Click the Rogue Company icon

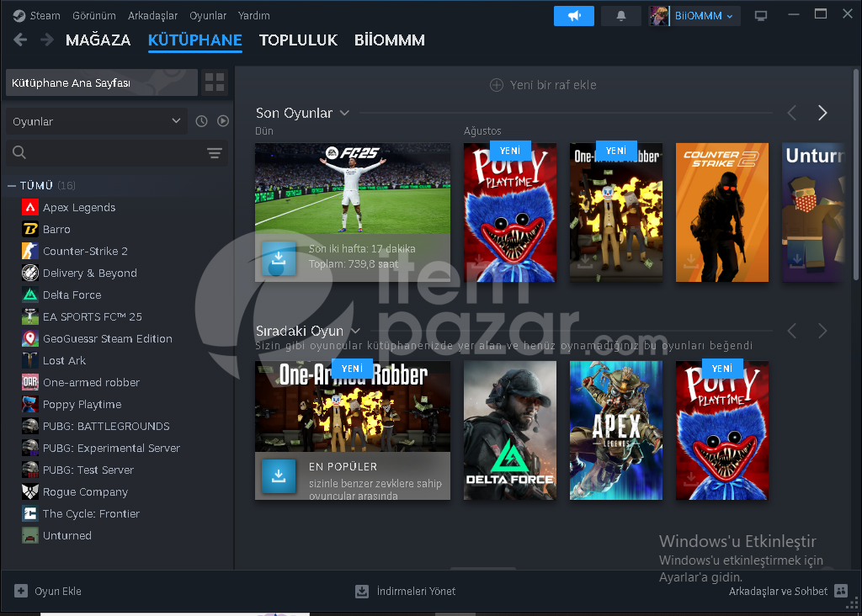[x=30, y=491]
